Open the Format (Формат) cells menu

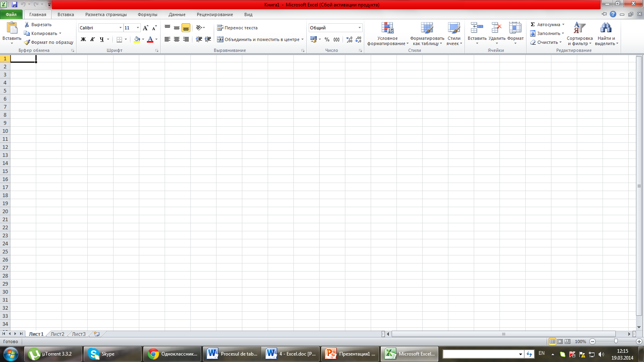pos(515,34)
